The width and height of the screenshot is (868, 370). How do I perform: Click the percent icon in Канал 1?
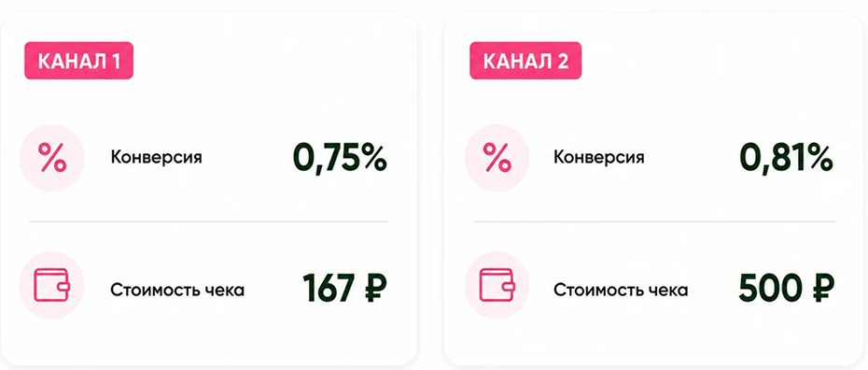tap(52, 158)
